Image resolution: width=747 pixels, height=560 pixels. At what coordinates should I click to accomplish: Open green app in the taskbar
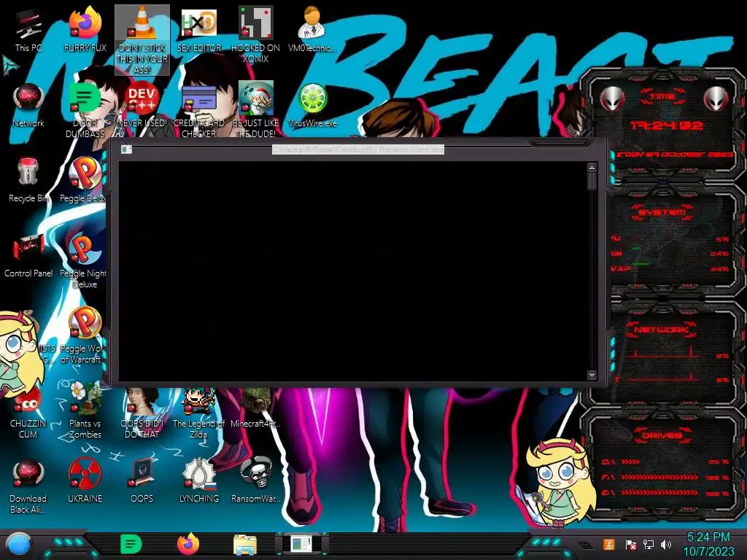click(131, 544)
